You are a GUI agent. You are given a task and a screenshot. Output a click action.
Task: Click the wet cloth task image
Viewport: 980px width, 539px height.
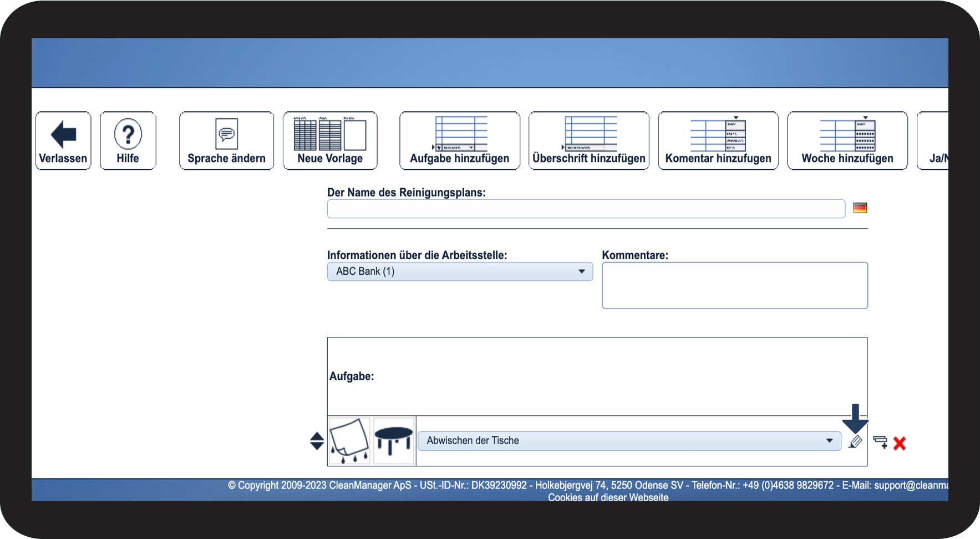click(349, 441)
